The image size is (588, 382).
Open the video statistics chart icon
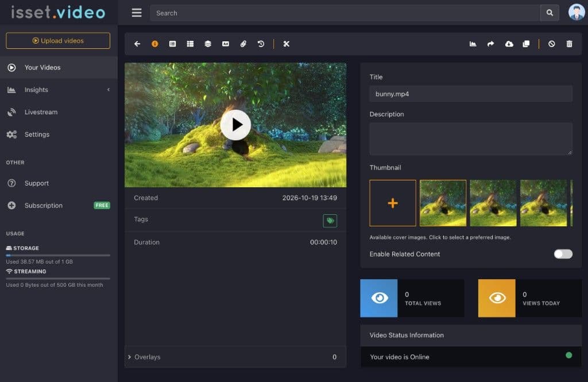click(473, 44)
